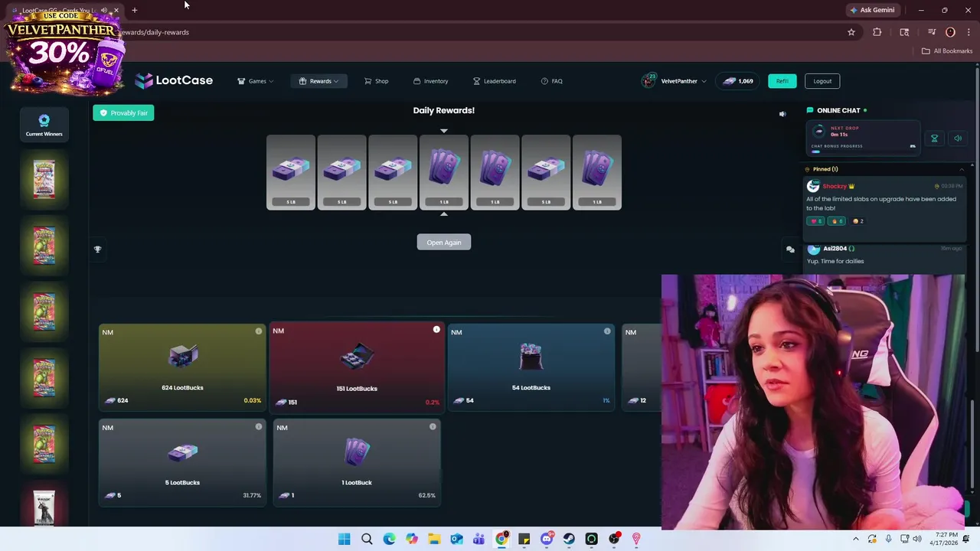Viewport: 980px width, 551px height.
Task: Open the Chrome media controls icon
Action: [x=932, y=32]
